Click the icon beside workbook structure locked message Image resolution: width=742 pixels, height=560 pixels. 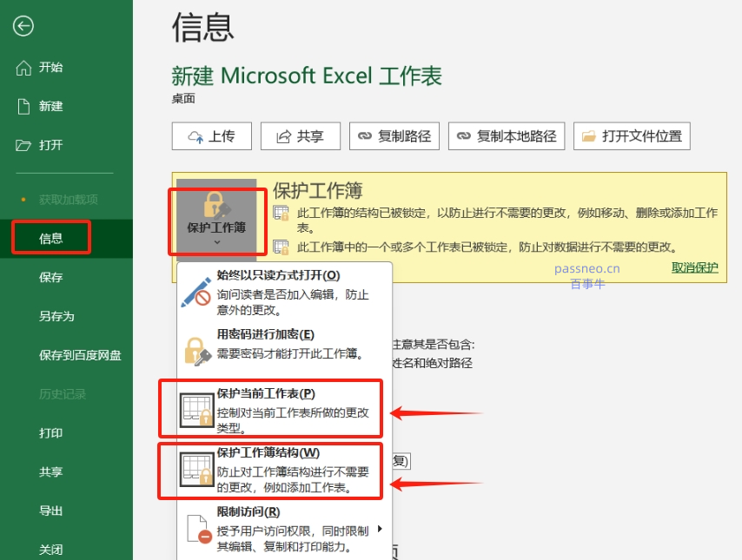click(x=282, y=214)
